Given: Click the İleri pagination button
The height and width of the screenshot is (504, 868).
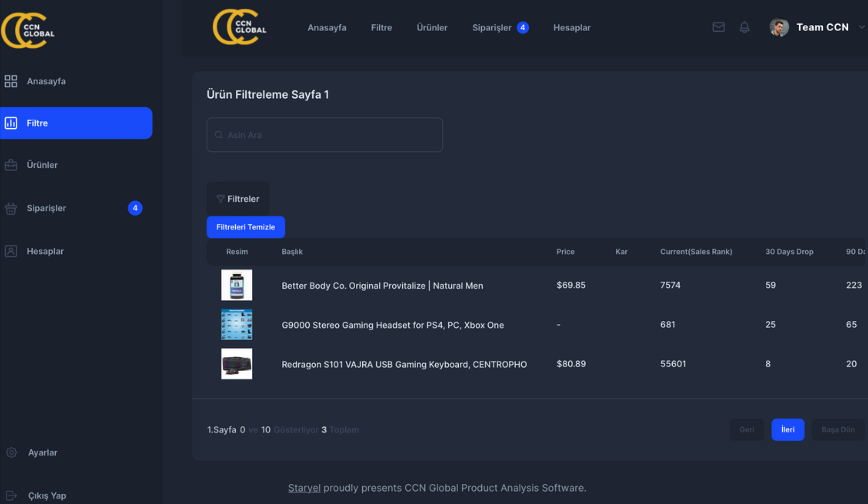Looking at the screenshot, I should point(788,429).
